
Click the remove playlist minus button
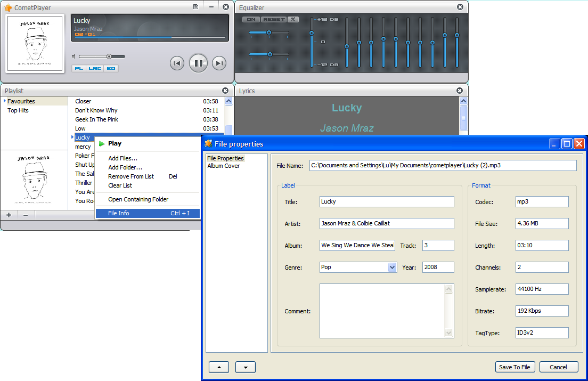pos(26,214)
